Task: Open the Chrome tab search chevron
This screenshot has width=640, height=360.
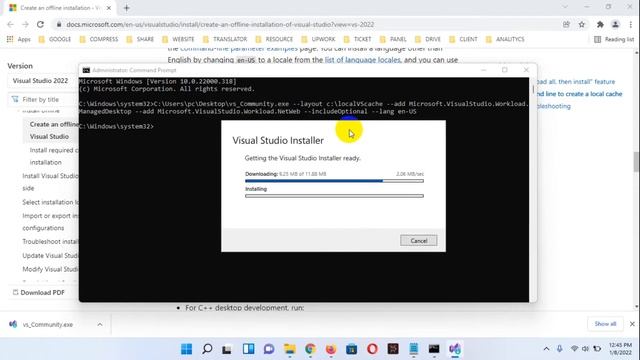Action: coord(565,7)
